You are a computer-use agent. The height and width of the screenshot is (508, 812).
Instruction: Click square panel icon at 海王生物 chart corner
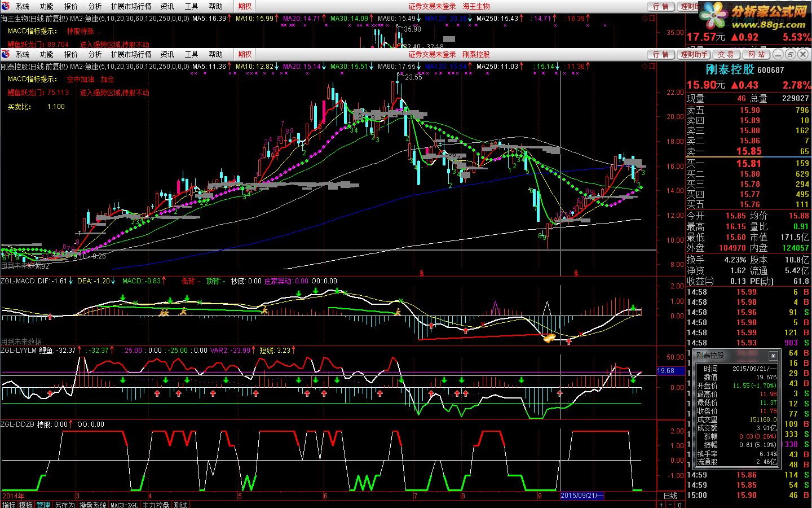[x=653, y=18]
